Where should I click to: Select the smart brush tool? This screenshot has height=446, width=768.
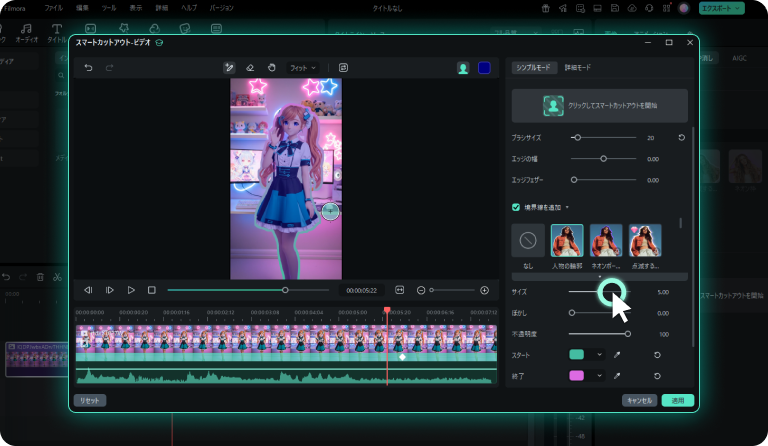[x=229, y=68]
